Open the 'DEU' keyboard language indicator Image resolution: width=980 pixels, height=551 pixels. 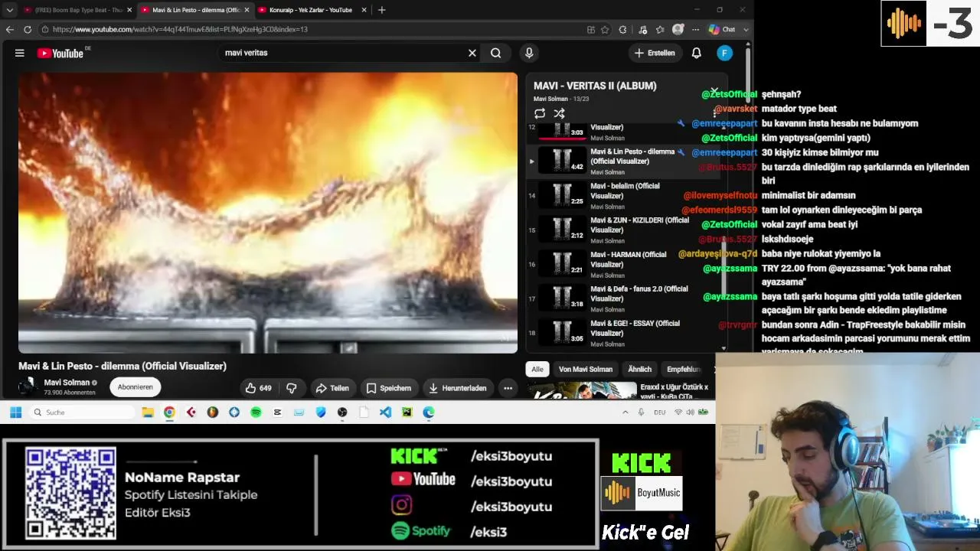[659, 412]
